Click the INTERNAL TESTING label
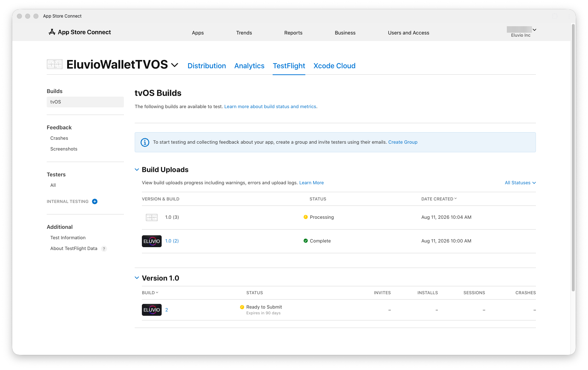The image size is (588, 370). point(68,202)
